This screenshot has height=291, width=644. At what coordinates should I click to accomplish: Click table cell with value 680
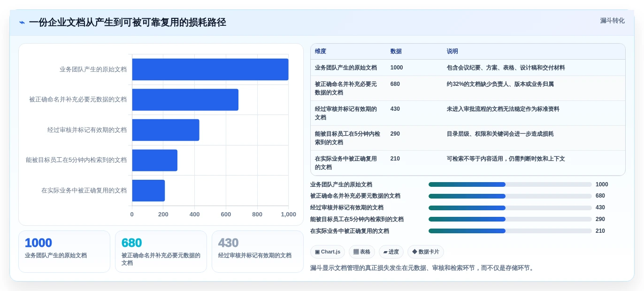tap(395, 84)
